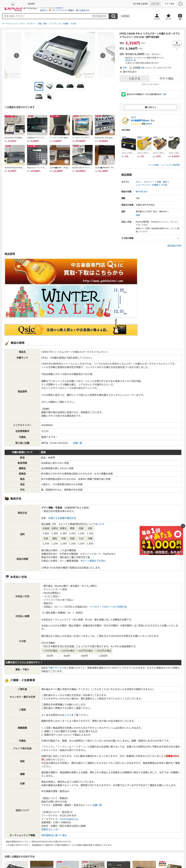The image size is (186, 868).
Task: Toggle watch star on the Roland 15,000円 item
Action: tap(44, 161)
